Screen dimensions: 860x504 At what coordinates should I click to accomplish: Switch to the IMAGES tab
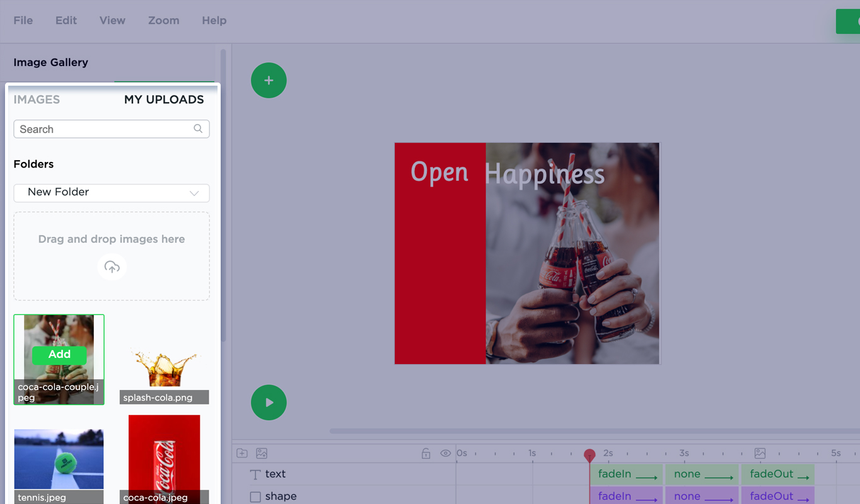37,100
